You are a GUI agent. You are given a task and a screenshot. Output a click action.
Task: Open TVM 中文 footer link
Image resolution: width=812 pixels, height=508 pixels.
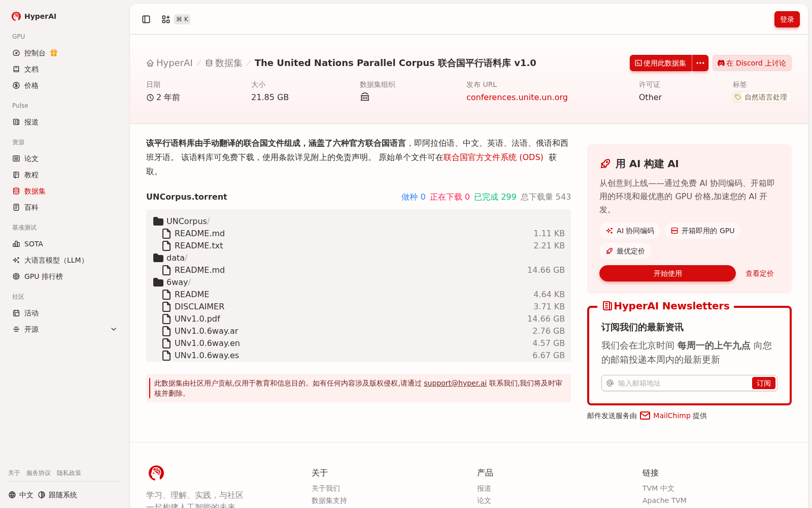tap(658, 488)
